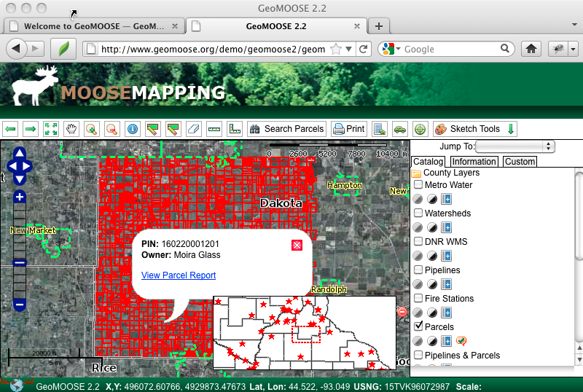Switch to the Catalog tab

point(428,162)
